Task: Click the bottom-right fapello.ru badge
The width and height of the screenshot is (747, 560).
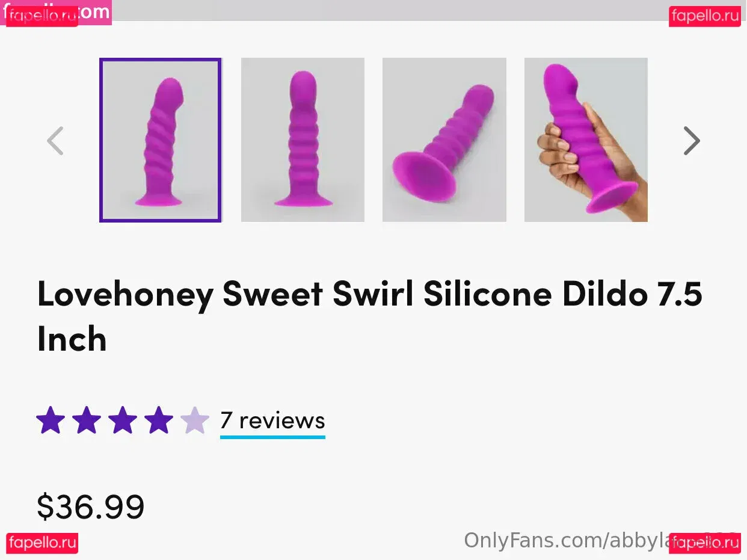Action: 705,543
